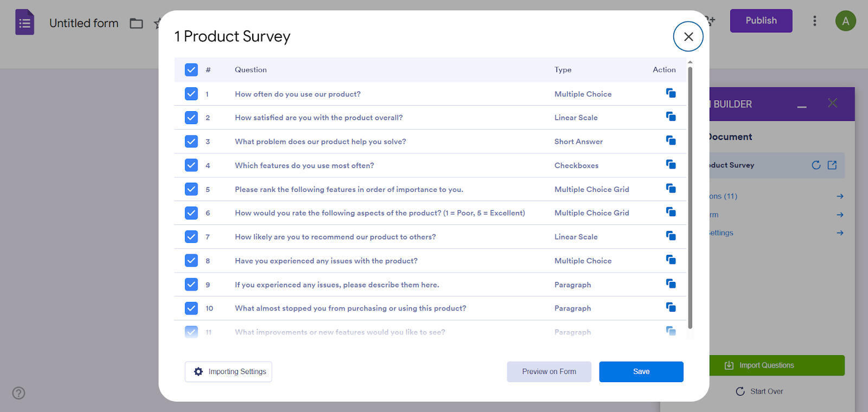Viewport: 868px width, 412px height.
Task: Copy question 9 describe issues row
Action: 671,284
